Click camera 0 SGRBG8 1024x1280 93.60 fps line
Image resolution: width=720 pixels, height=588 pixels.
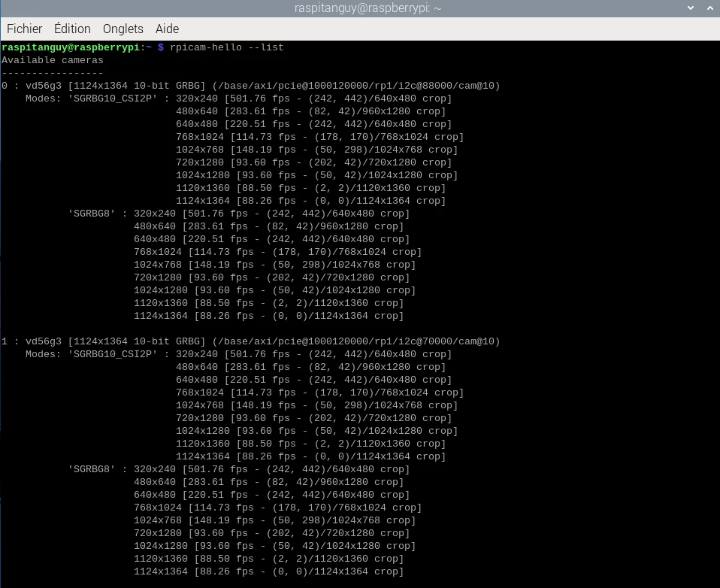[274, 290]
